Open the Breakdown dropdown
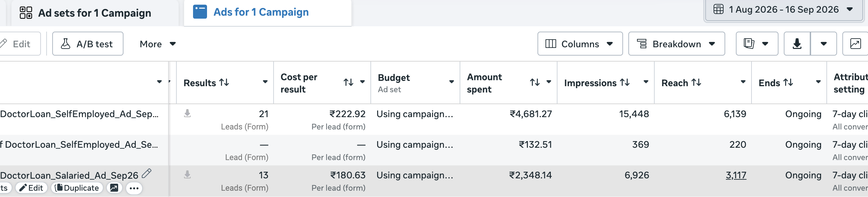Screen dimensions: 868x197 (x=677, y=44)
